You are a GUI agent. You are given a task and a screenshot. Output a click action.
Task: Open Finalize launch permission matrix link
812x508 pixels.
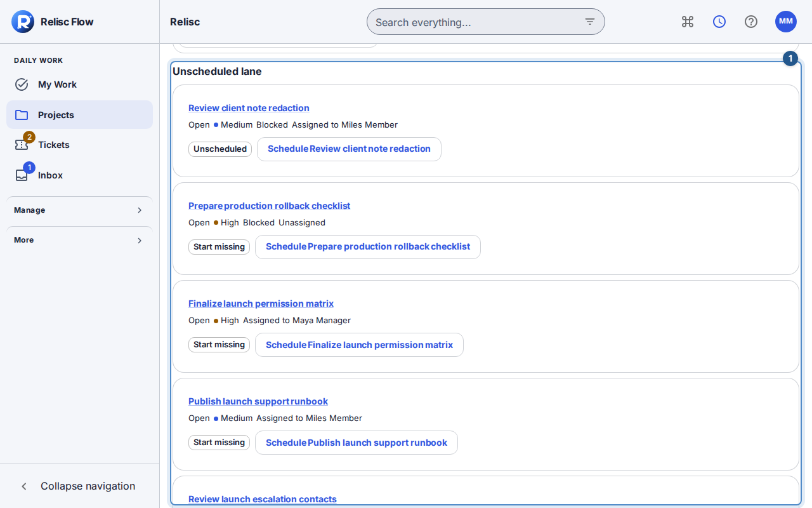pyautogui.click(x=261, y=304)
